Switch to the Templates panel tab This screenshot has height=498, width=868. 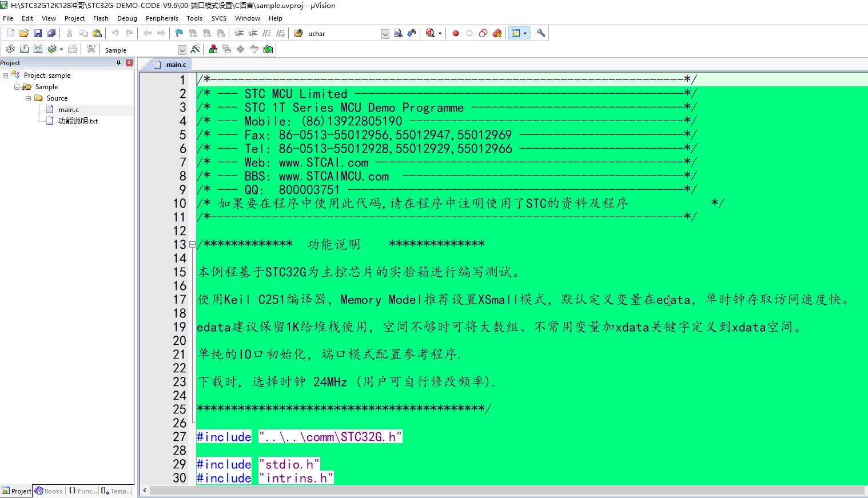coord(116,491)
